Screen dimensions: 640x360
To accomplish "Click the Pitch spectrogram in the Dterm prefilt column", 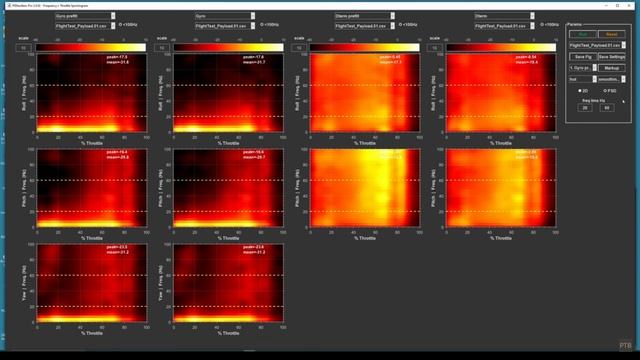I will point(365,188).
